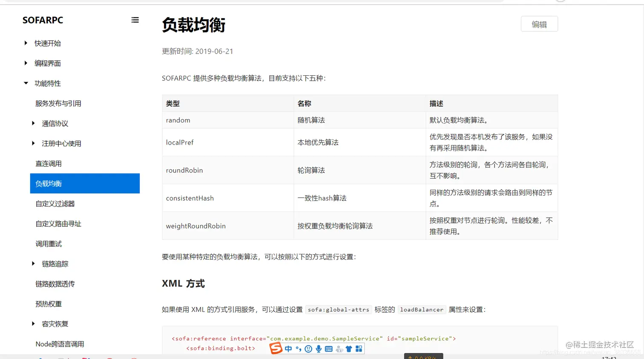Toggle full/half-width punctuation mode

pyautogui.click(x=298, y=348)
